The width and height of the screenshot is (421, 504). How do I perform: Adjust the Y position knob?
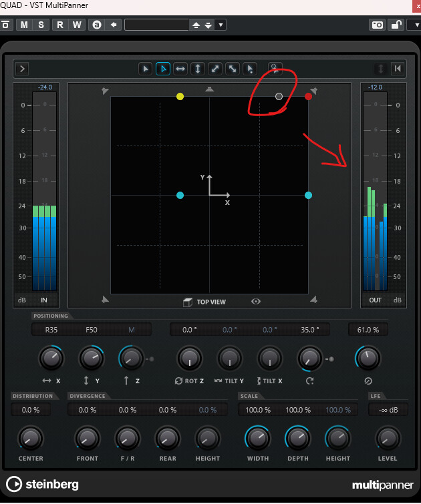point(92,358)
